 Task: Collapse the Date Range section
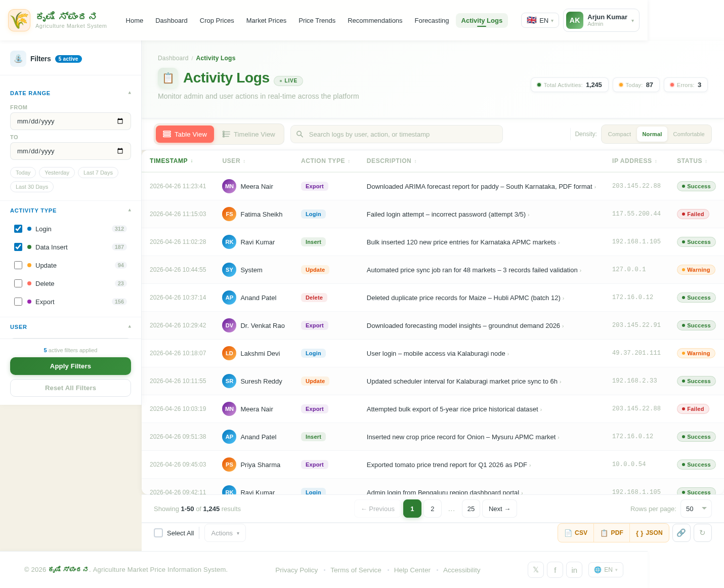pos(130,93)
